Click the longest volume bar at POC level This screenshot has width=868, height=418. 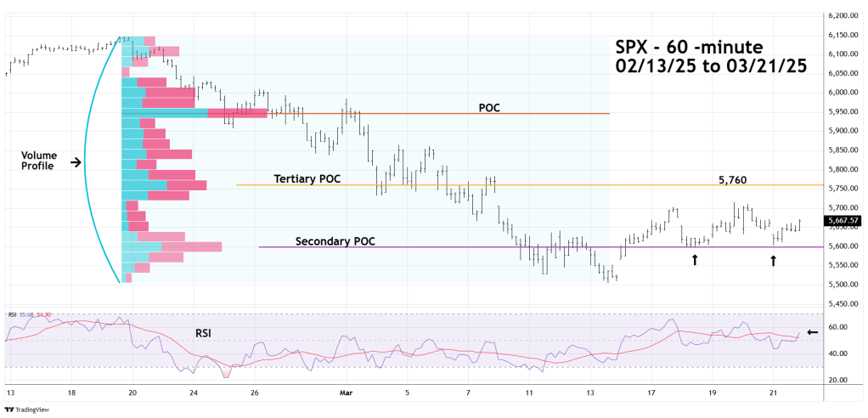click(194, 113)
